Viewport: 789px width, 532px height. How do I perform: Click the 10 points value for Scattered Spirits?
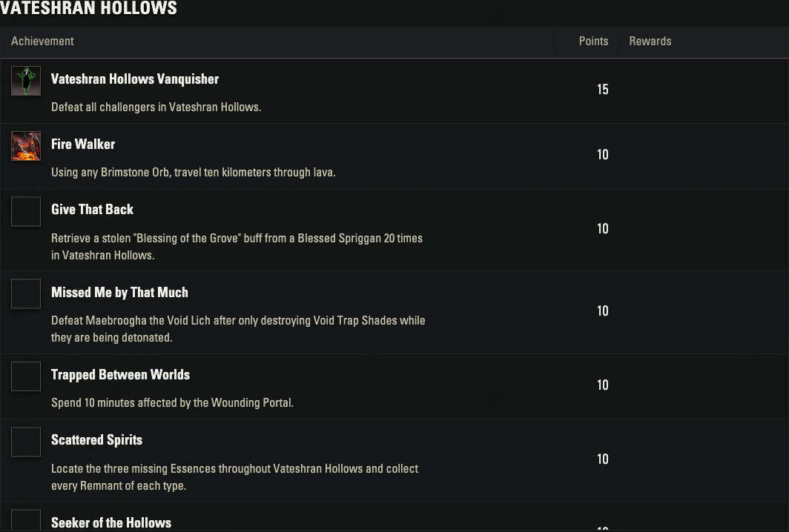602,459
